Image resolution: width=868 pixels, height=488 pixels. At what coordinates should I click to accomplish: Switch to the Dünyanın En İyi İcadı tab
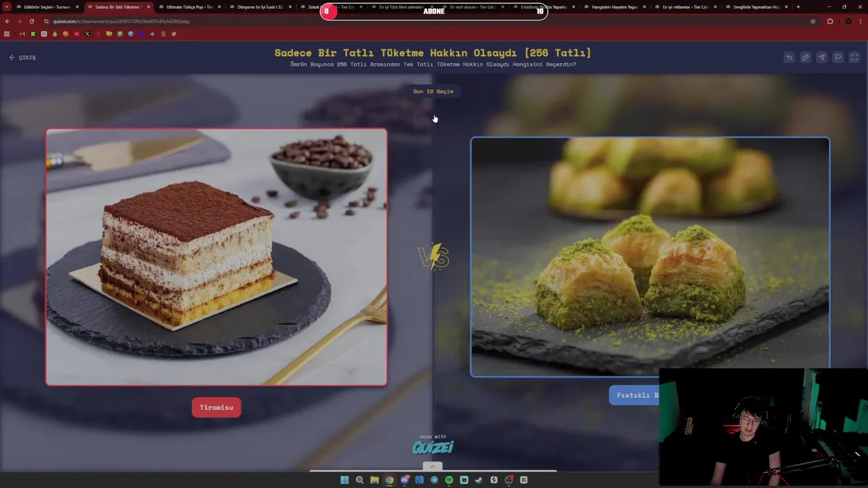(260, 7)
